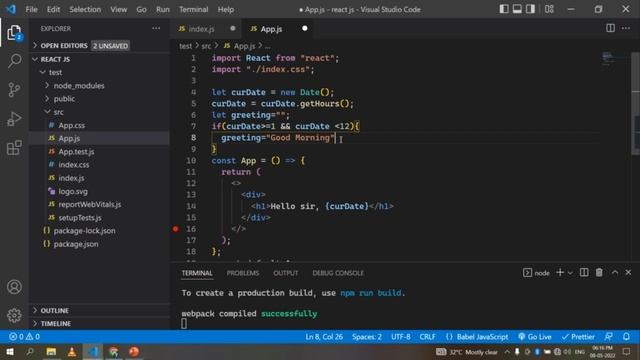The height and width of the screenshot is (360, 640).
Task: Change UTF-8 file encoding
Action: (400, 337)
